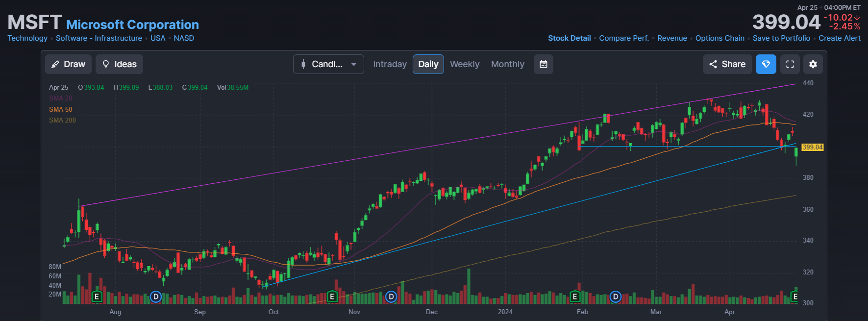This screenshot has height=321, width=868.
Task: Open the Revenue link
Action: 672,38
